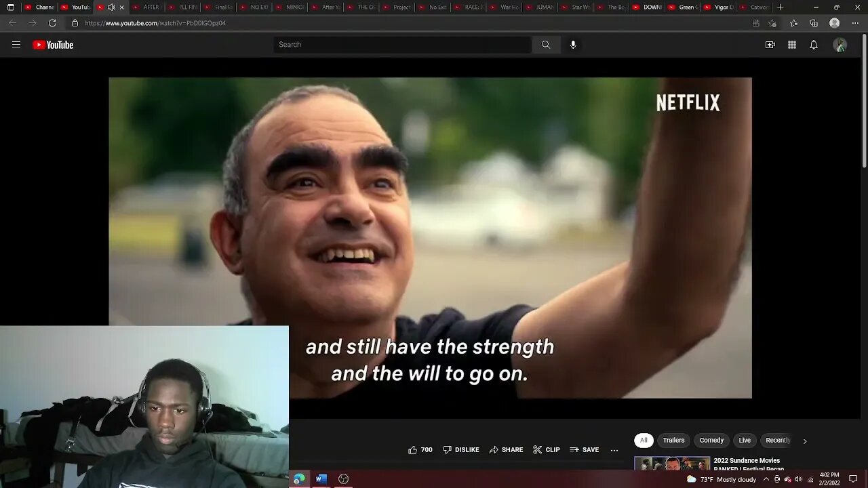Image resolution: width=868 pixels, height=488 pixels.
Task: Open a new browser tab
Action: (x=781, y=7)
